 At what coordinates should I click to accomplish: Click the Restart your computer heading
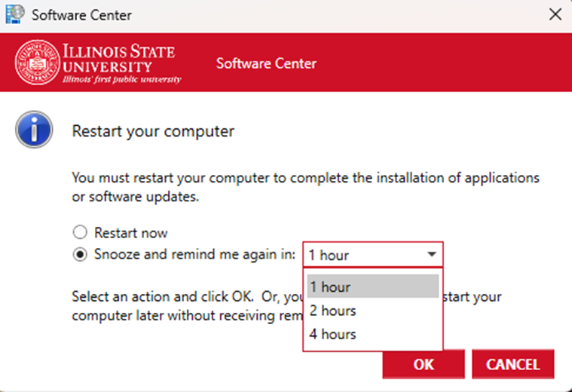point(153,131)
